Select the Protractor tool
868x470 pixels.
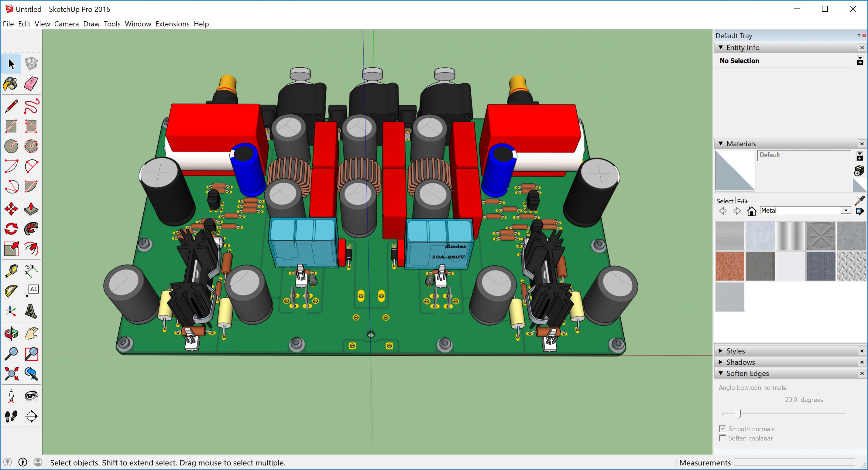(11, 291)
